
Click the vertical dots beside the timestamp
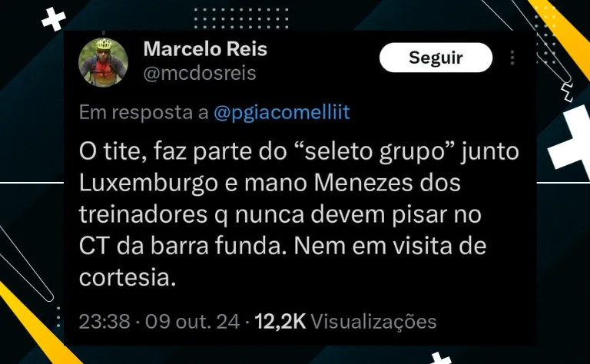pyautogui.click(x=58, y=316)
